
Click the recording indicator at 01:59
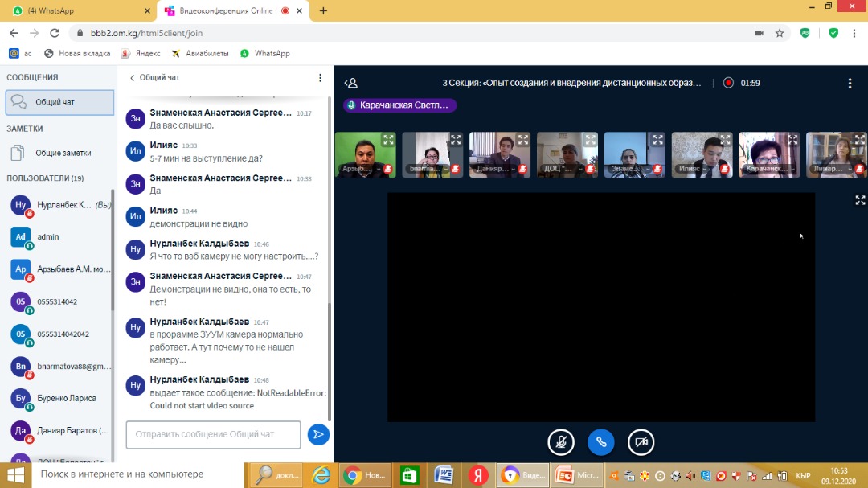(728, 83)
